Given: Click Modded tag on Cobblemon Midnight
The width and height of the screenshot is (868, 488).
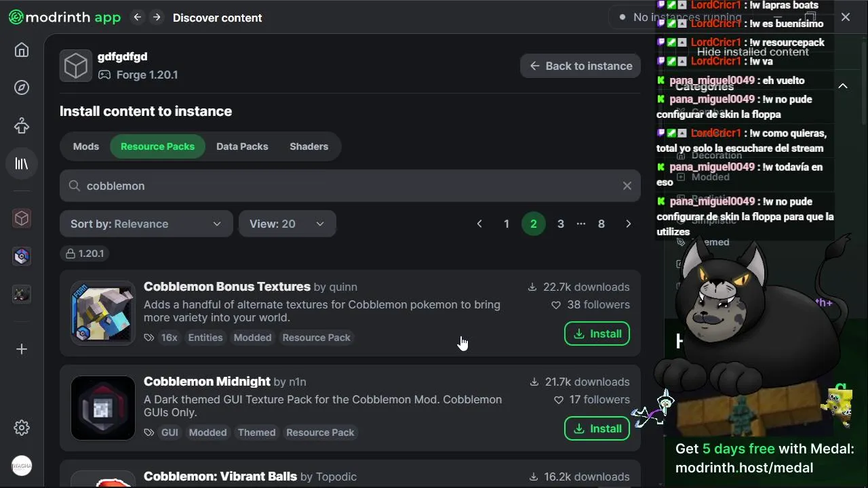Looking at the screenshot, I should click(x=208, y=432).
